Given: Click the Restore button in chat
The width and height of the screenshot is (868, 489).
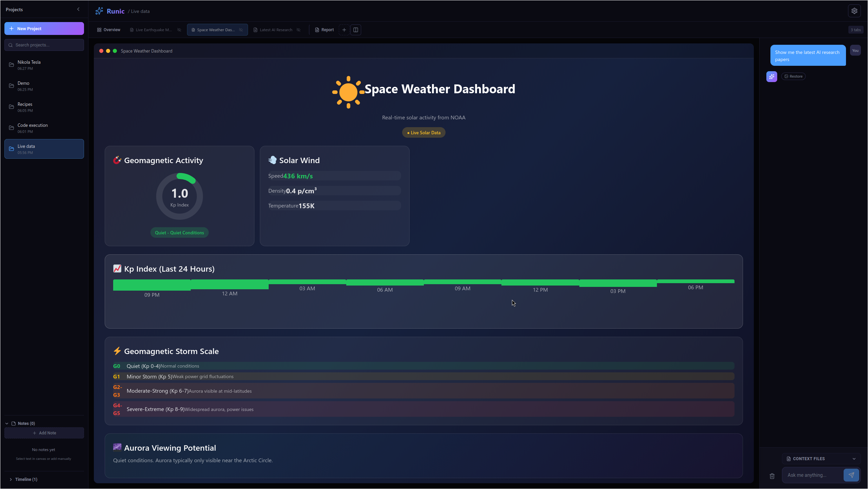Looking at the screenshot, I should click(793, 76).
